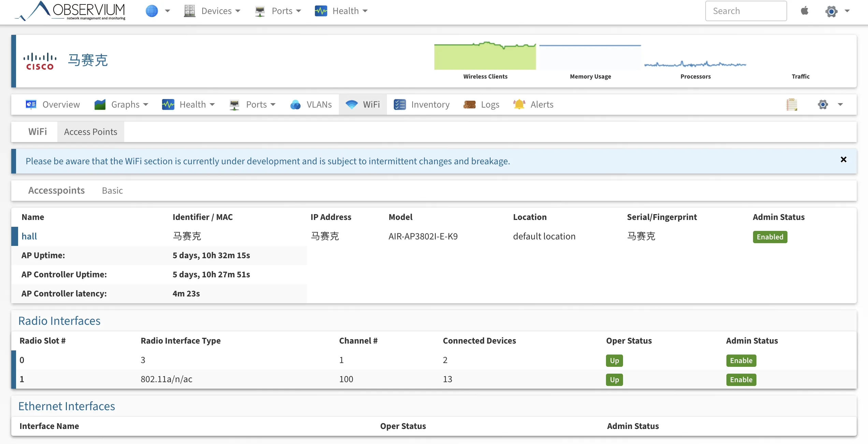868x444 pixels.
Task: Click the globe icon next to logo
Action: (151, 11)
